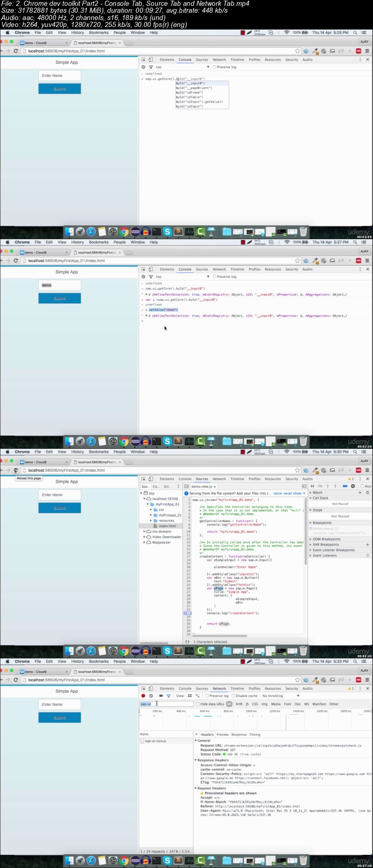Add a watch expression with the plus icon
The width and height of the screenshot is (373, 868).
pyautogui.click(x=360, y=493)
